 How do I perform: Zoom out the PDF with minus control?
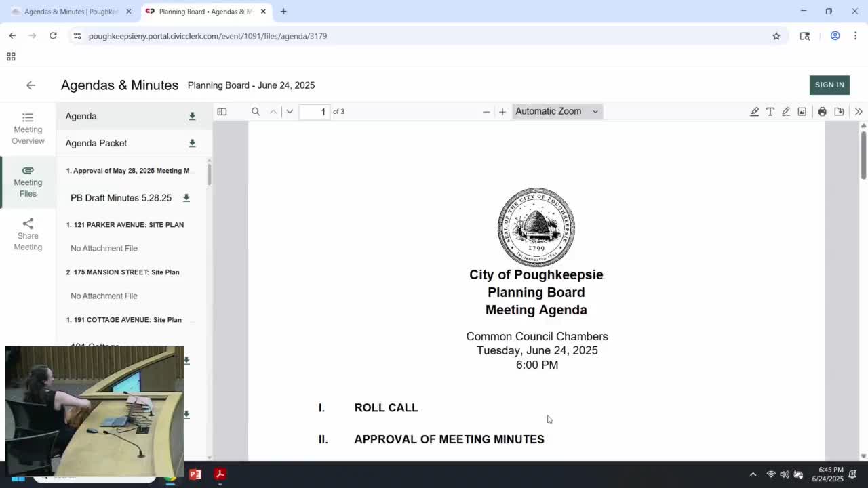(486, 111)
